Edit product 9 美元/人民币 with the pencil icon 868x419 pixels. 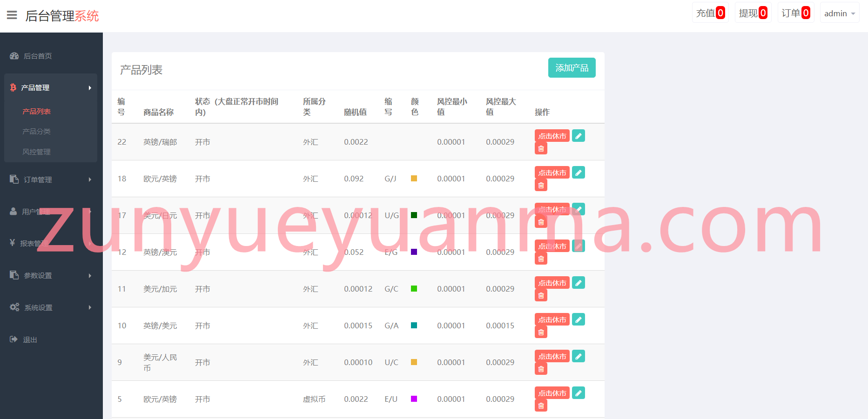[x=579, y=356]
